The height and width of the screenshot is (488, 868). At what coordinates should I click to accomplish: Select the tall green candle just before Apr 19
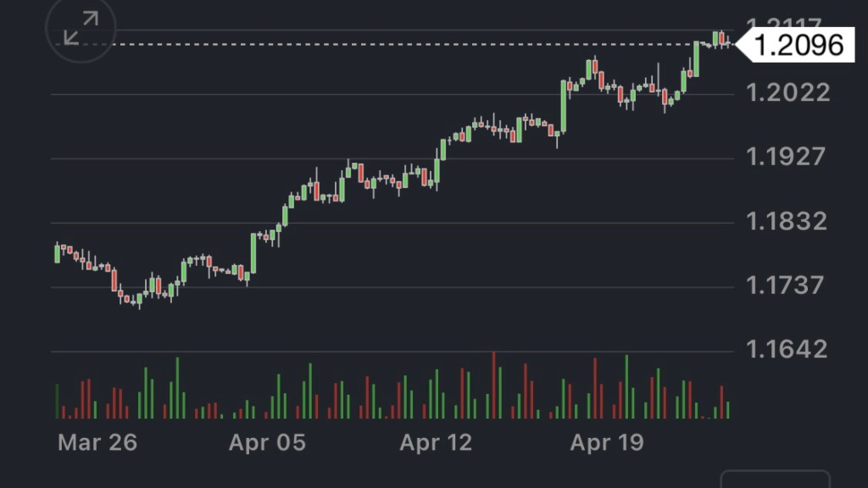(x=564, y=106)
